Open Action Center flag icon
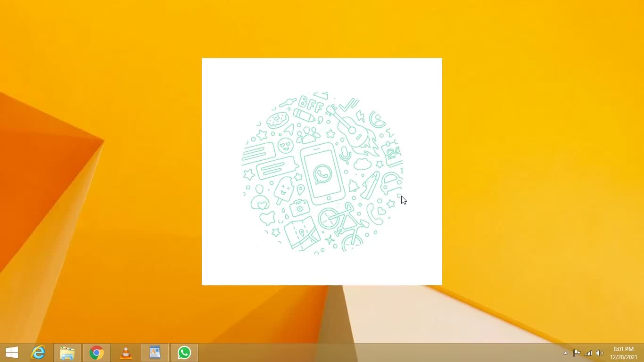644x362 pixels. [x=577, y=353]
